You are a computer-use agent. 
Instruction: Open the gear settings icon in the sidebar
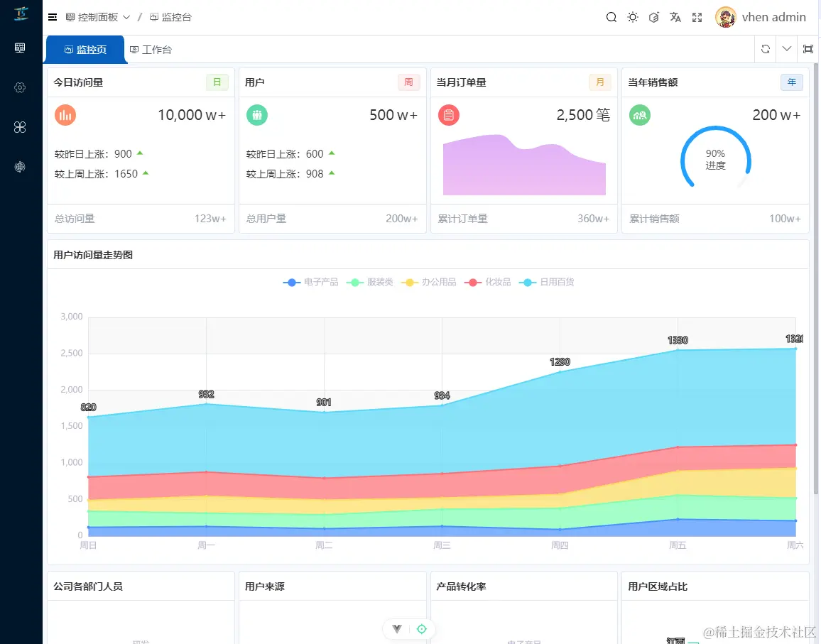[20, 87]
